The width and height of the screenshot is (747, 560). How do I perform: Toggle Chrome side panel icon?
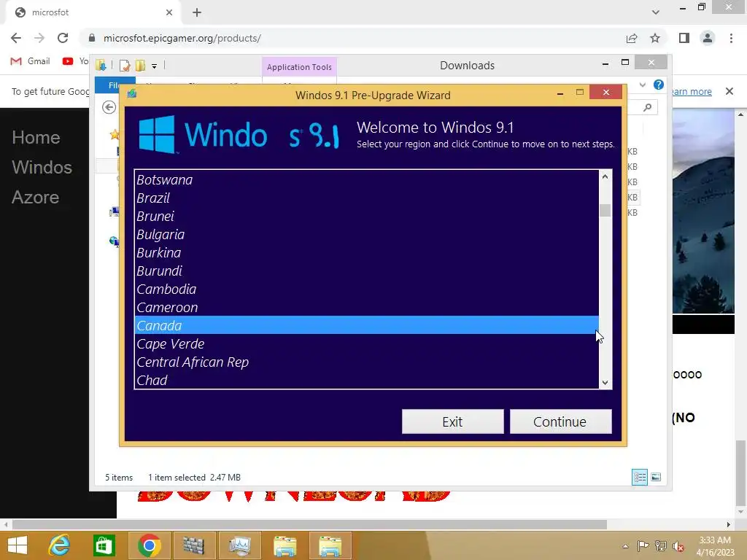[684, 38]
